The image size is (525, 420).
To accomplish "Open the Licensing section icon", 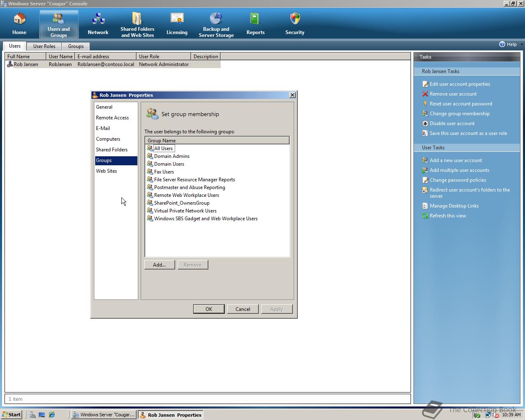I will pos(177,19).
